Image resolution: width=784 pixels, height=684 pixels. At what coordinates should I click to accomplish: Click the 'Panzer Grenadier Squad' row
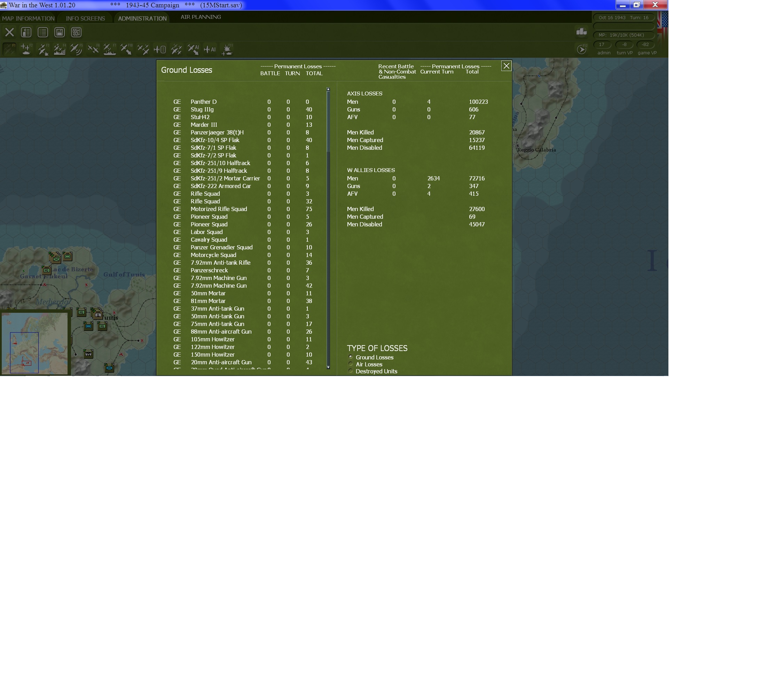coord(243,247)
